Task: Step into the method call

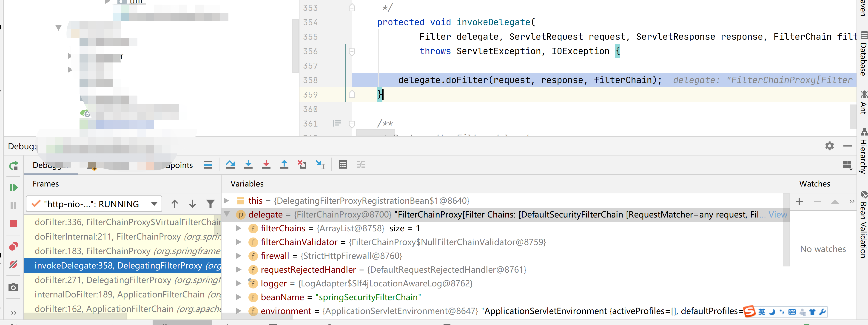Action: pyautogui.click(x=248, y=165)
